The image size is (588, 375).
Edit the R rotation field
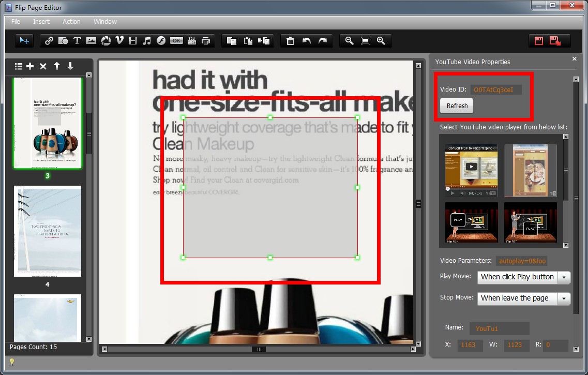coord(555,345)
